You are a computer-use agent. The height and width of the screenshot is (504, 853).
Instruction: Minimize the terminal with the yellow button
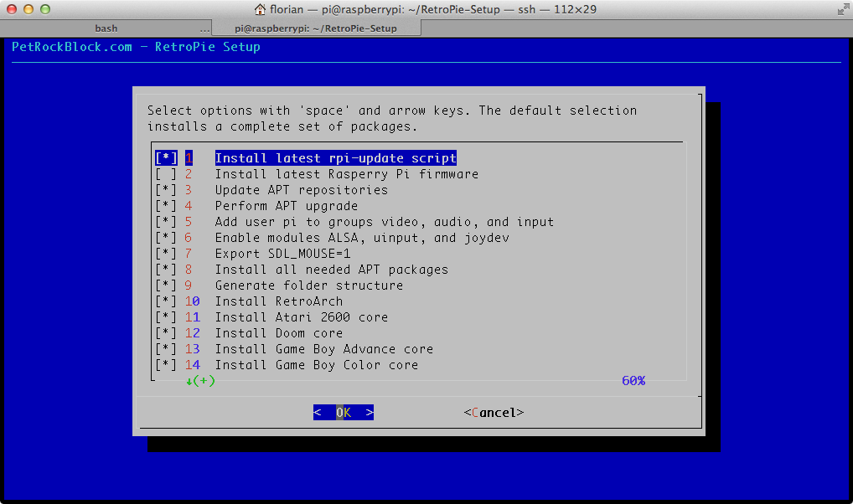[x=28, y=9]
